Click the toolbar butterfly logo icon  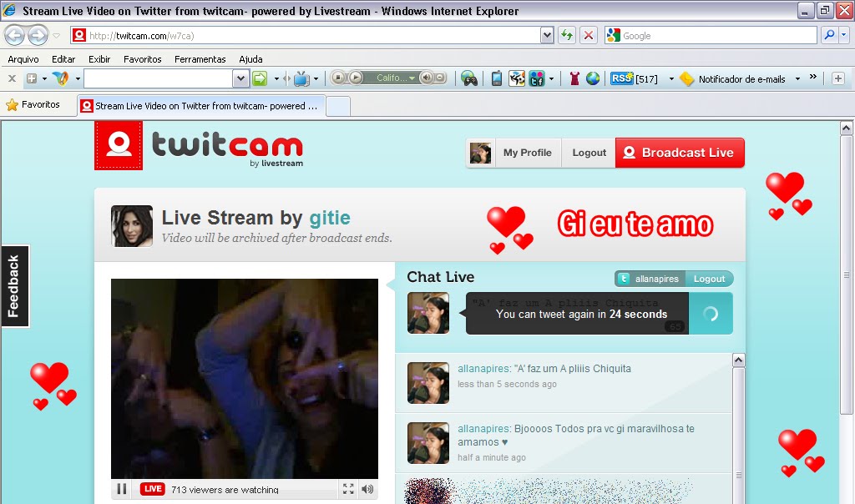(x=61, y=78)
